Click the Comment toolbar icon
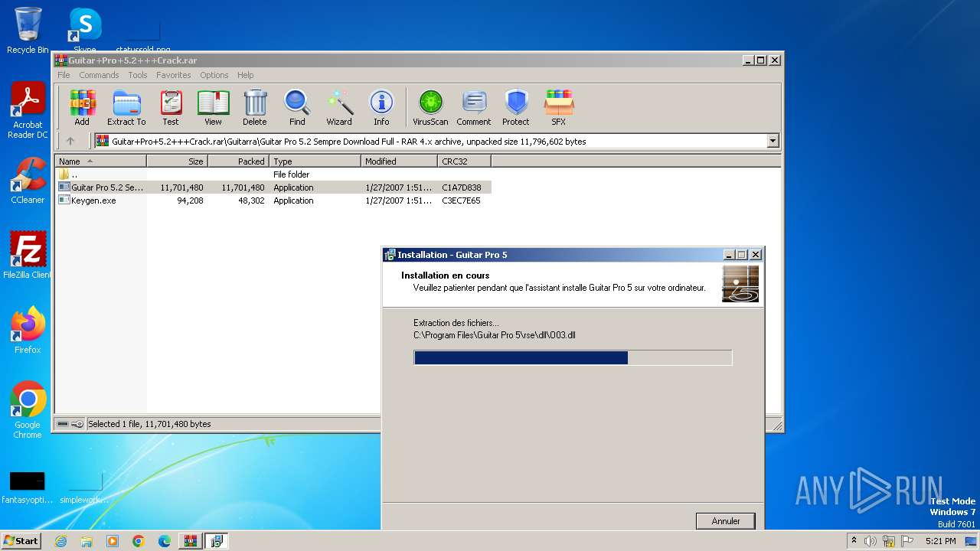 tap(474, 107)
